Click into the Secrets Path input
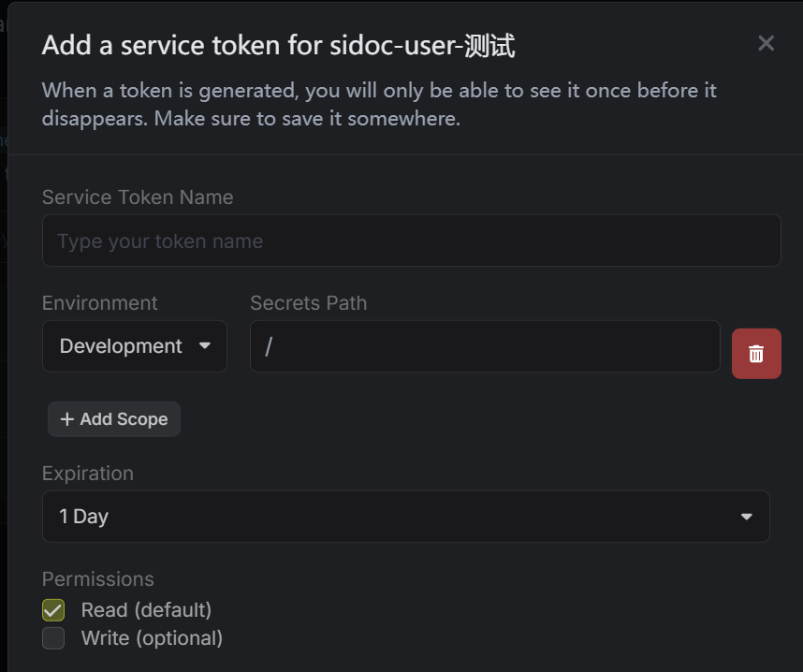 pyautogui.click(x=484, y=346)
